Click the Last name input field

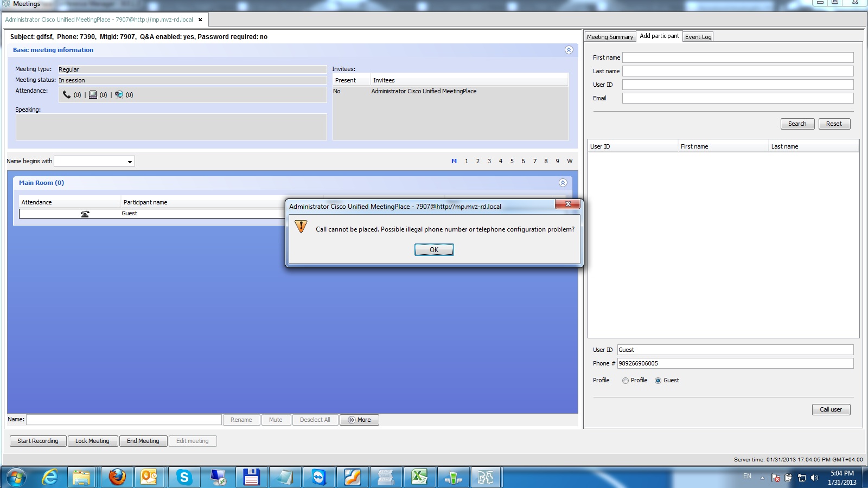pyautogui.click(x=738, y=71)
